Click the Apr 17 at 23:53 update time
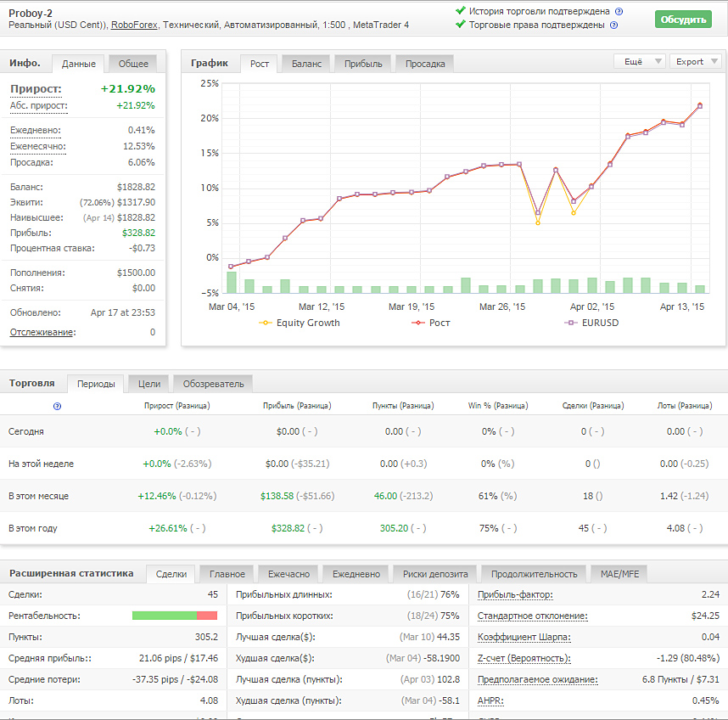Screen dimensions: 728x720 pyautogui.click(x=122, y=312)
